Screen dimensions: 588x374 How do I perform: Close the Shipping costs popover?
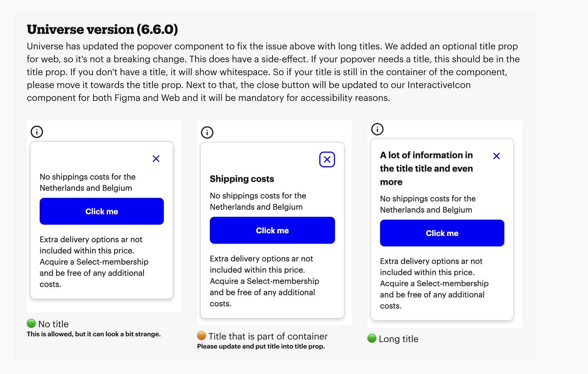(327, 160)
